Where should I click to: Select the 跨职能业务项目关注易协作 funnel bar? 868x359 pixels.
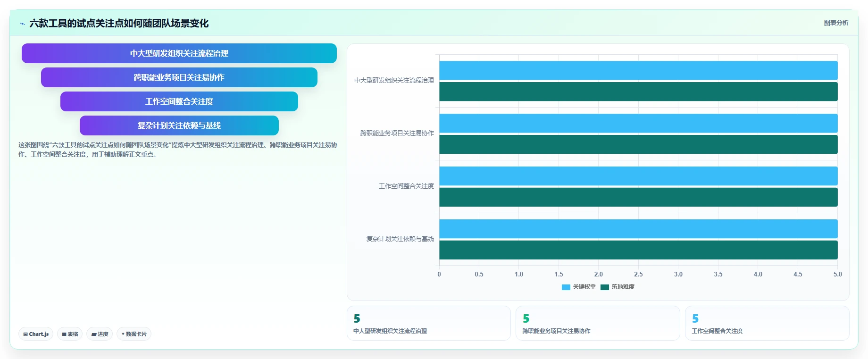coord(179,77)
